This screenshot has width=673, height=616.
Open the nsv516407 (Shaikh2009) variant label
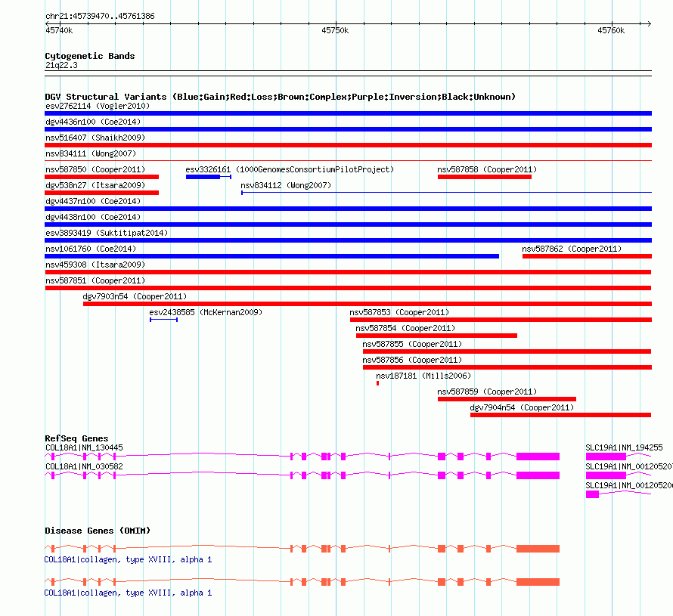(95, 138)
